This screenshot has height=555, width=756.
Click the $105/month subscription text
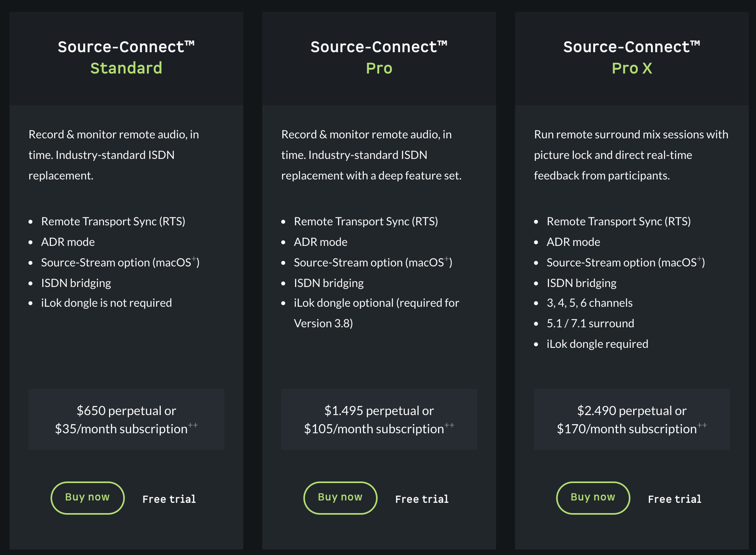click(x=374, y=429)
